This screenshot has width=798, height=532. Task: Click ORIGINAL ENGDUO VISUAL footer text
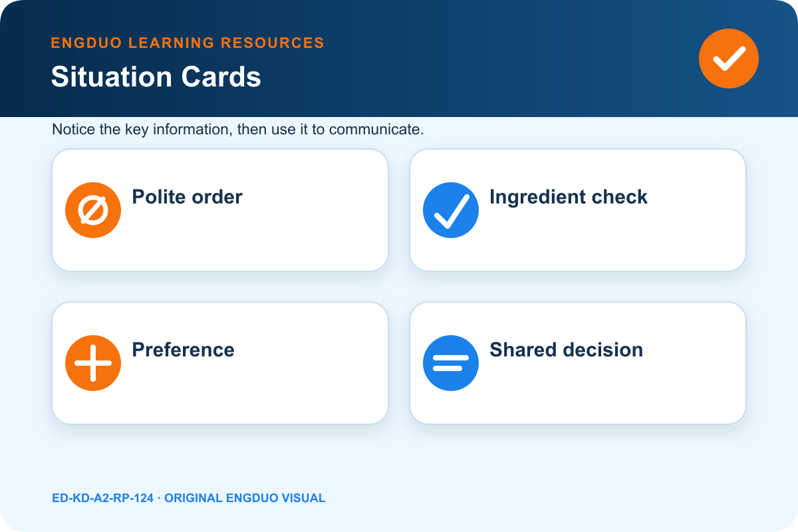pyautogui.click(x=245, y=498)
